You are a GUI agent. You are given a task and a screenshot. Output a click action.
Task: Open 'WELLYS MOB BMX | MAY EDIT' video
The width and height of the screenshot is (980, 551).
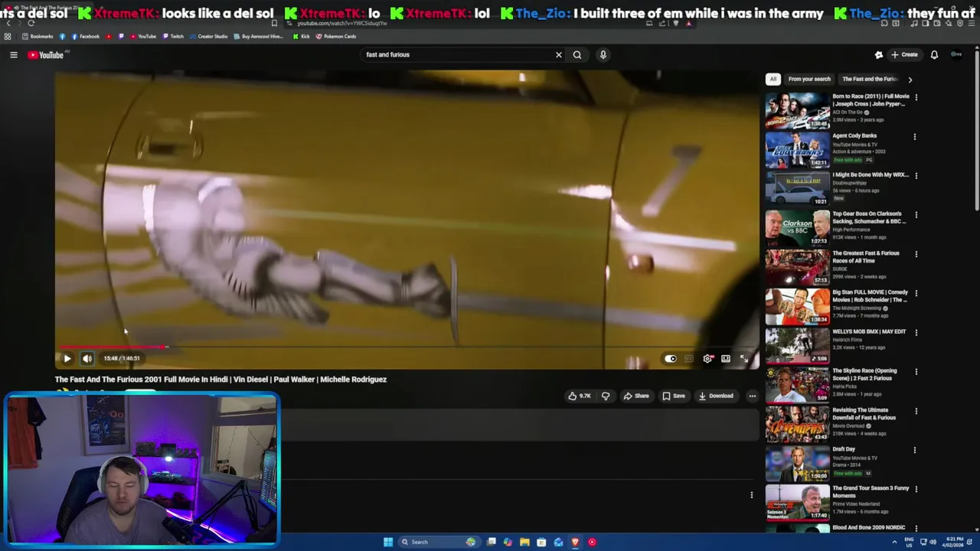(x=797, y=345)
